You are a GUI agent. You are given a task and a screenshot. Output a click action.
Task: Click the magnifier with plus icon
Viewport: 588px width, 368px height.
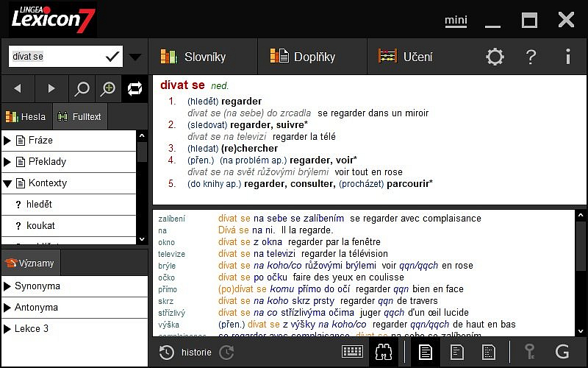pos(109,89)
